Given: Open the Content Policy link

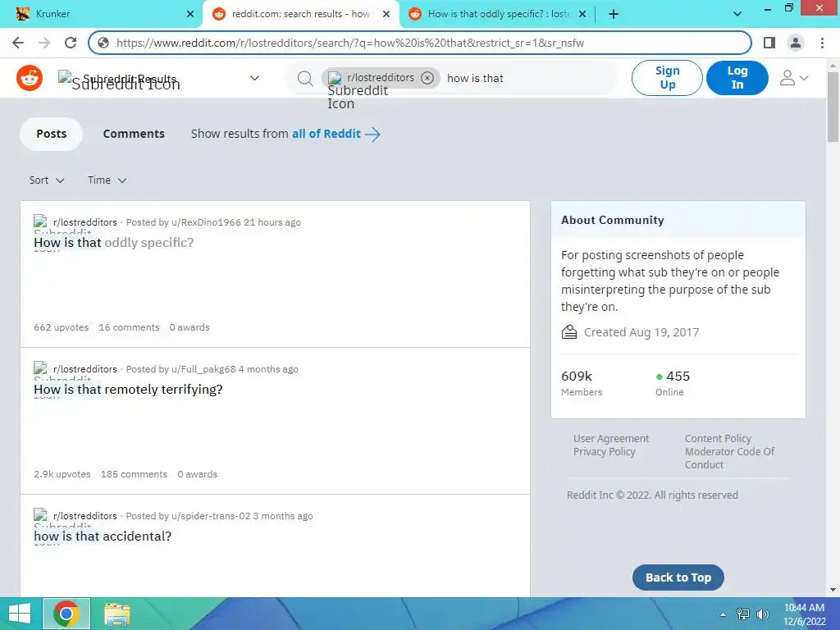Looking at the screenshot, I should (x=718, y=439).
